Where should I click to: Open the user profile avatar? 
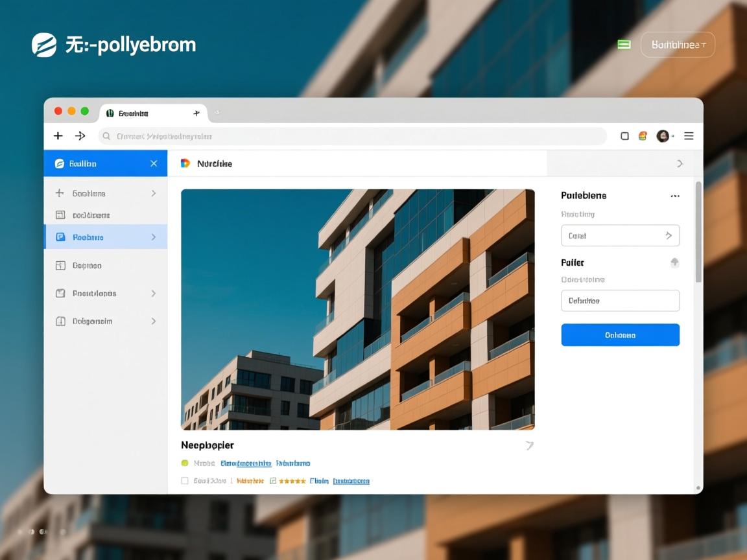(662, 136)
